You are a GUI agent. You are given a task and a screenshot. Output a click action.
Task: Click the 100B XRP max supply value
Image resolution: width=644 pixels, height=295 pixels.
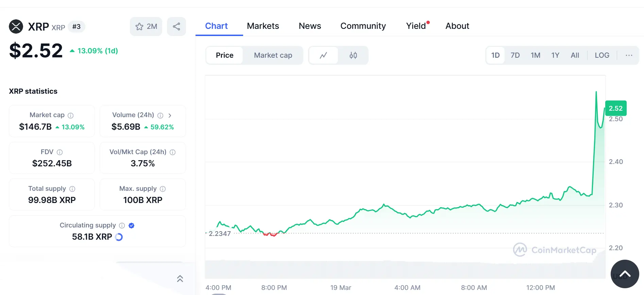(143, 200)
